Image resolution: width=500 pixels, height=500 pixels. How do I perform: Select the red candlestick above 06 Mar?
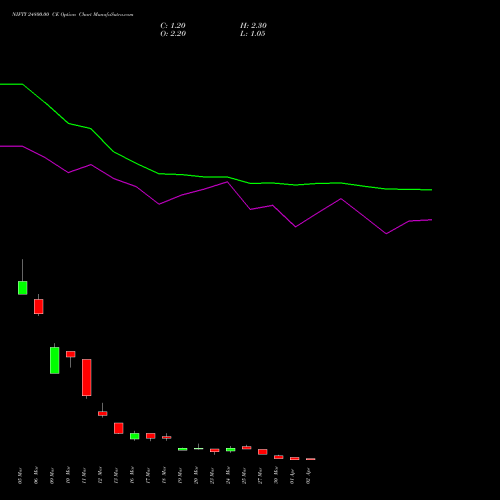pyautogui.click(x=39, y=306)
